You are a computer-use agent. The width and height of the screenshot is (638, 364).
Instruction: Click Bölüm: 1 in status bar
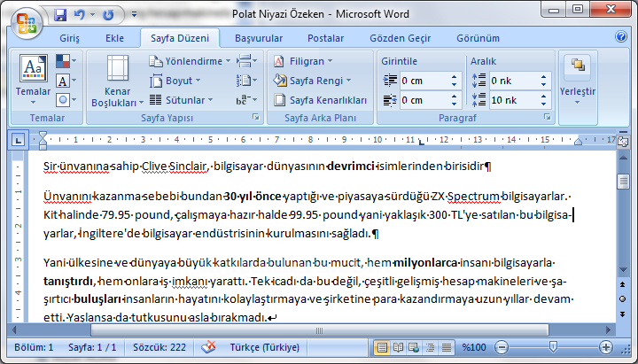(x=34, y=347)
